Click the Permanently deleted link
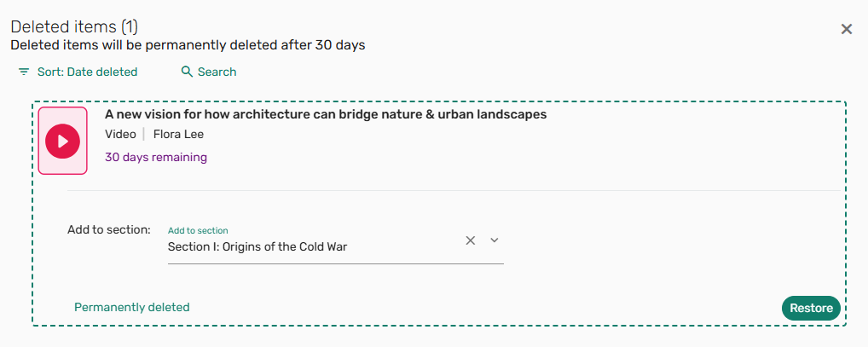 click(x=132, y=307)
